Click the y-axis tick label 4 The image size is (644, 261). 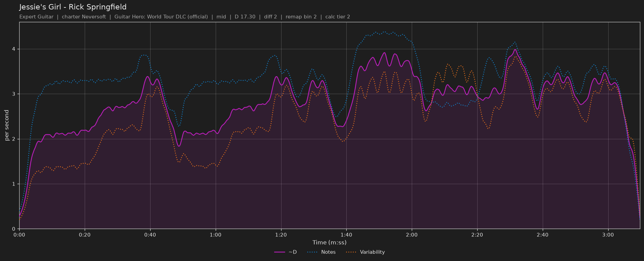tap(14, 49)
